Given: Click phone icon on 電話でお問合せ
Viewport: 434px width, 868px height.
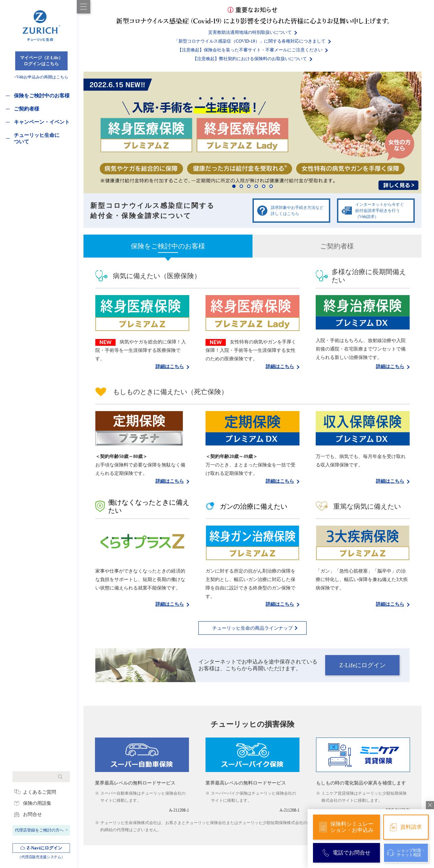Looking at the screenshot, I should (x=326, y=853).
